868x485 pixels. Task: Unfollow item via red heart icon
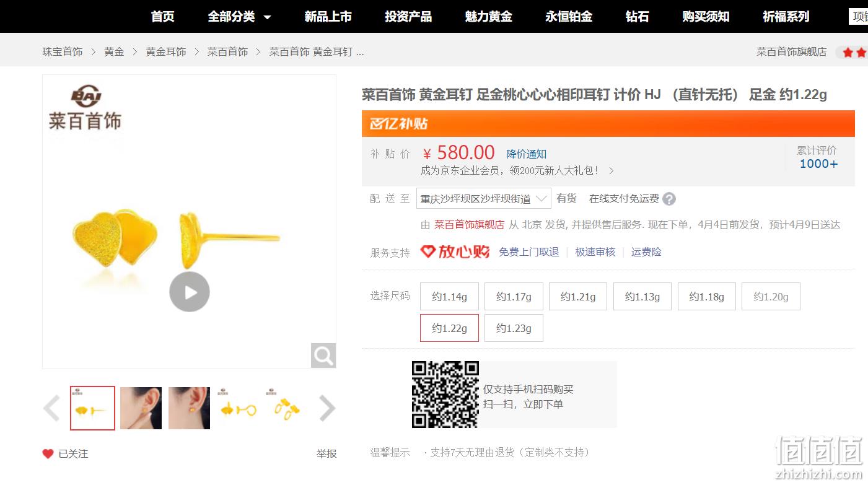(x=48, y=454)
